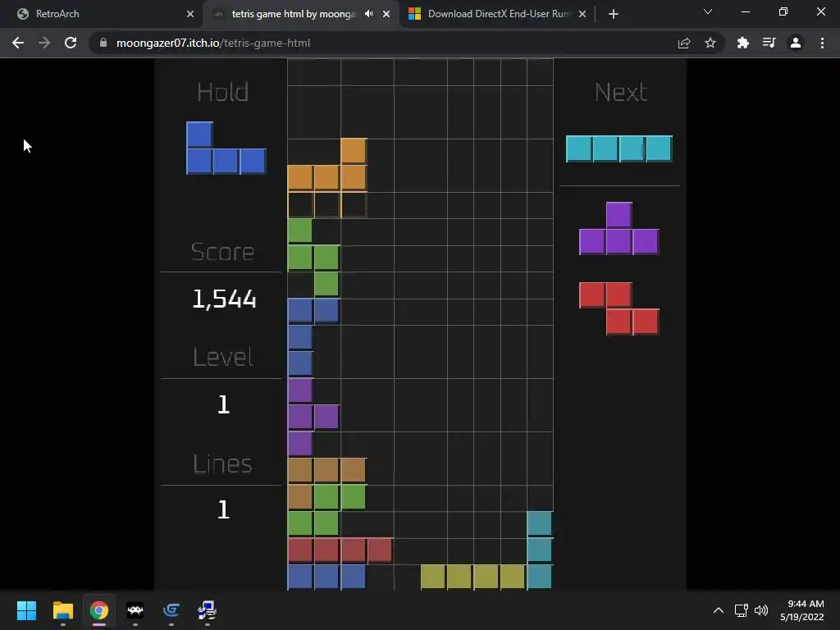Open the Download DirectX End-User Runtime tab
Image resolution: width=840 pixels, height=630 pixels.
[x=497, y=14]
